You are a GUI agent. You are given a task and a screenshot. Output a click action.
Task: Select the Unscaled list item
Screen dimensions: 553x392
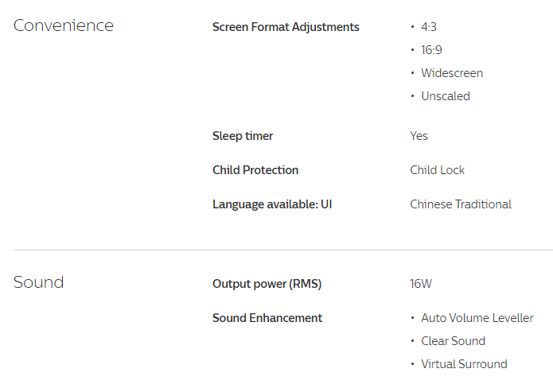[446, 96]
